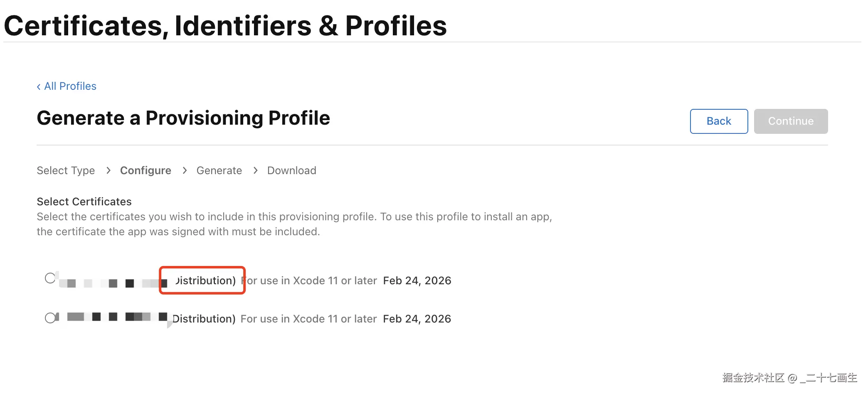Click the Select Certificates section heading
Image resolution: width=868 pixels, height=394 pixels.
pyautogui.click(x=84, y=202)
